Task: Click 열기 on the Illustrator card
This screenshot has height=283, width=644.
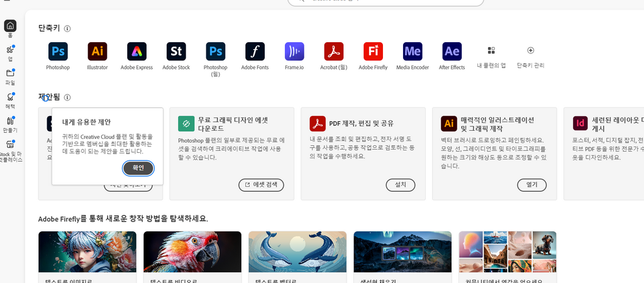Action: (532, 185)
